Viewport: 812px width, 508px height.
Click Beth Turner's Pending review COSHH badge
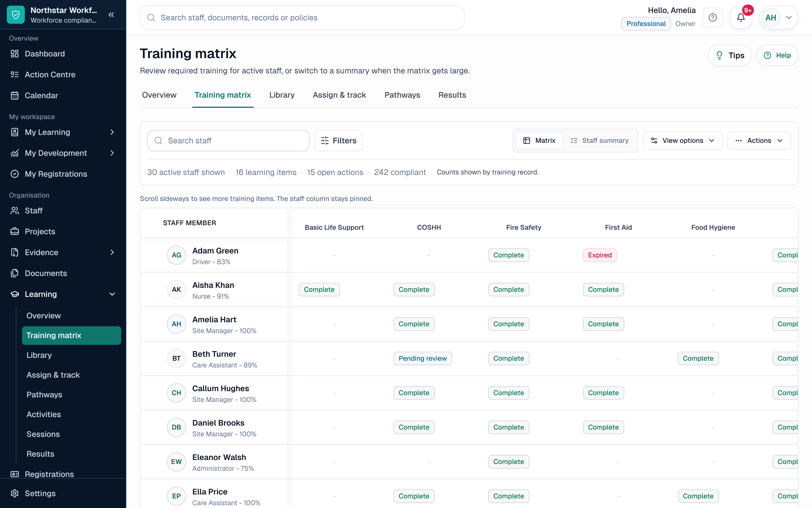tap(422, 358)
